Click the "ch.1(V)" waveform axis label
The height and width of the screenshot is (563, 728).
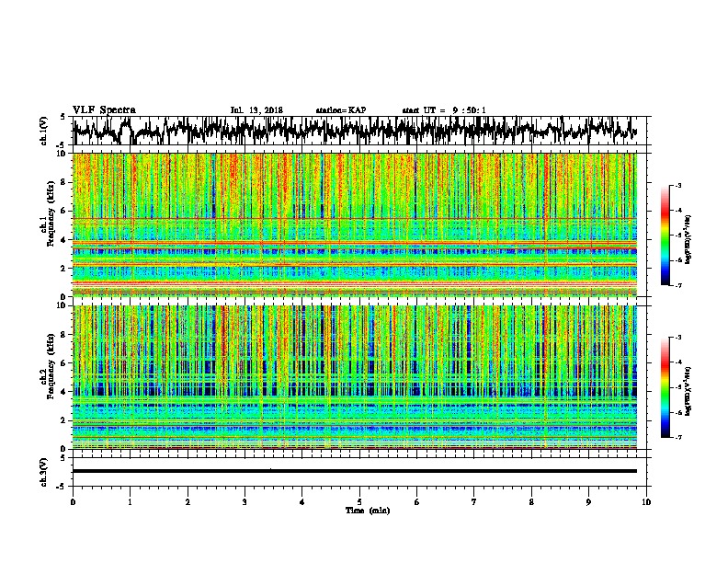[x=44, y=131]
